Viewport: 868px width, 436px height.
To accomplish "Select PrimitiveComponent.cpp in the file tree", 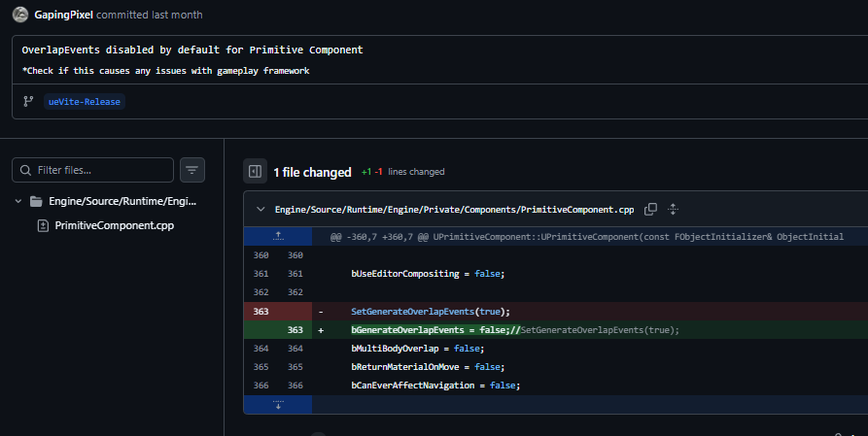I will tap(115, 225).
